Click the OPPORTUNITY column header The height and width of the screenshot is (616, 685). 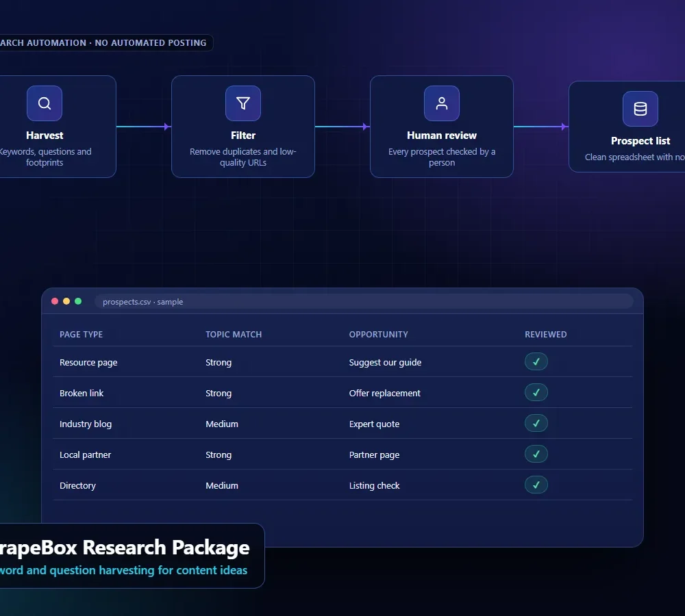(x=378, y=335)
